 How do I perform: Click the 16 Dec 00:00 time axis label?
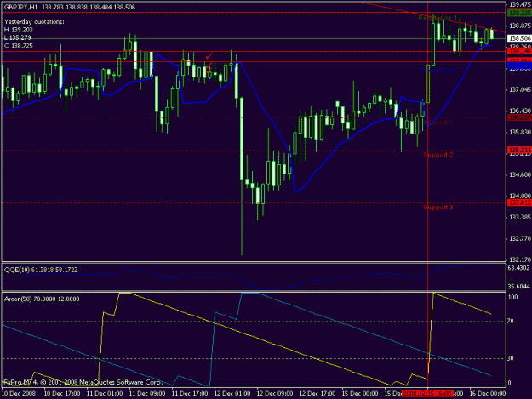tap(487, 394)
